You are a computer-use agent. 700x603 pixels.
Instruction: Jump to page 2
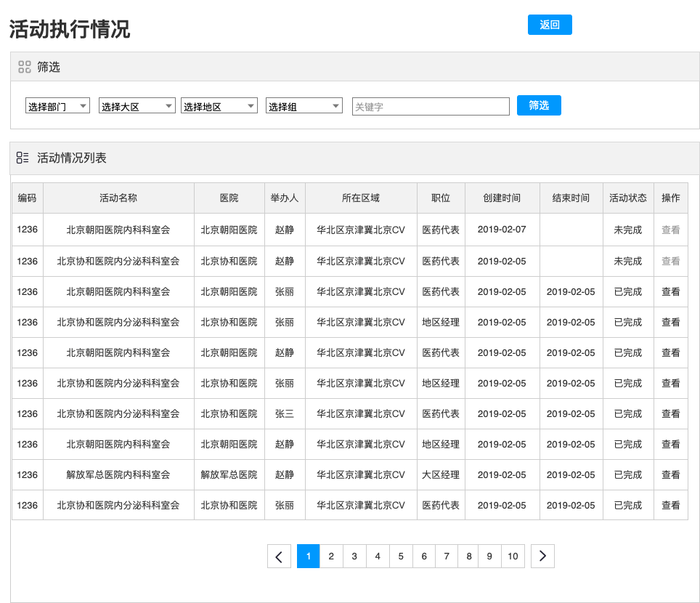(x=331, y=556)
